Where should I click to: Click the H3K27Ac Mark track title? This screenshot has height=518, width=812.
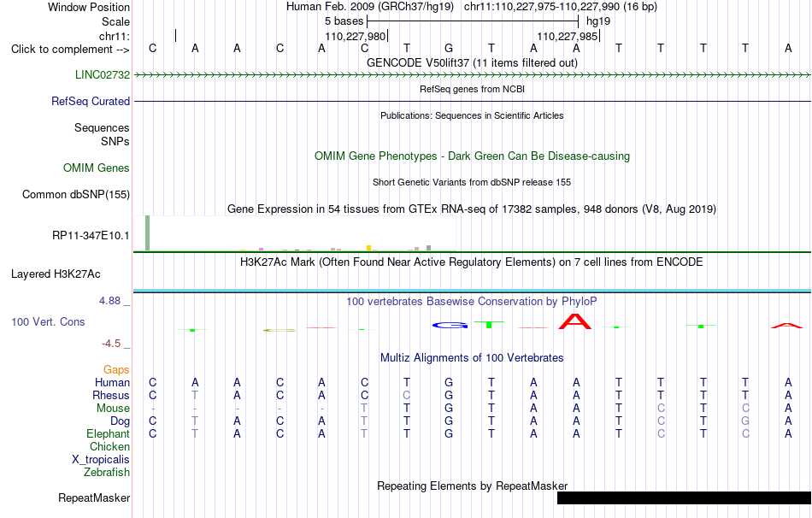pyautogui.click(x=472, y=262)
